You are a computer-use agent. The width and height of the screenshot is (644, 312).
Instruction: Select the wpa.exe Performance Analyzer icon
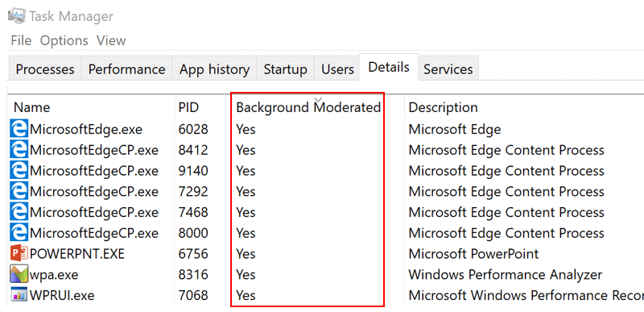pyautogui.click(x=19, y=274)
